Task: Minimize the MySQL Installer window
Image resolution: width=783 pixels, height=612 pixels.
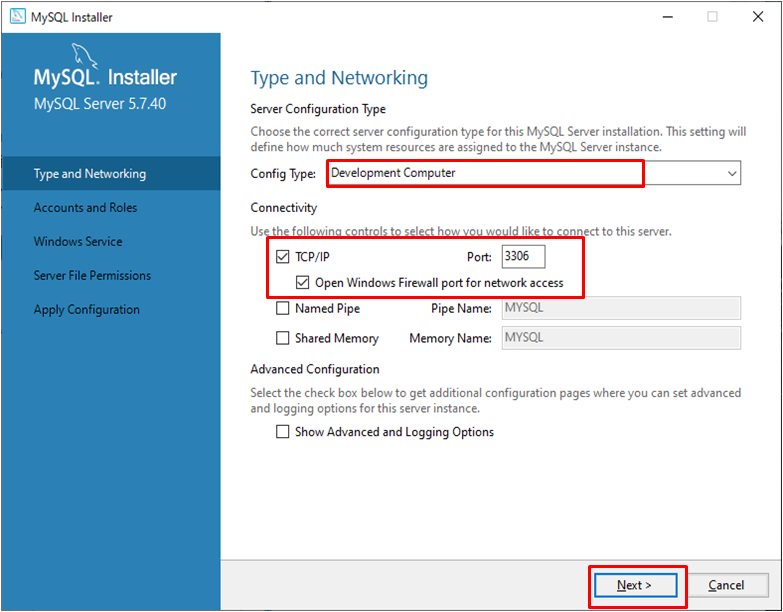Action: [668, 16]
